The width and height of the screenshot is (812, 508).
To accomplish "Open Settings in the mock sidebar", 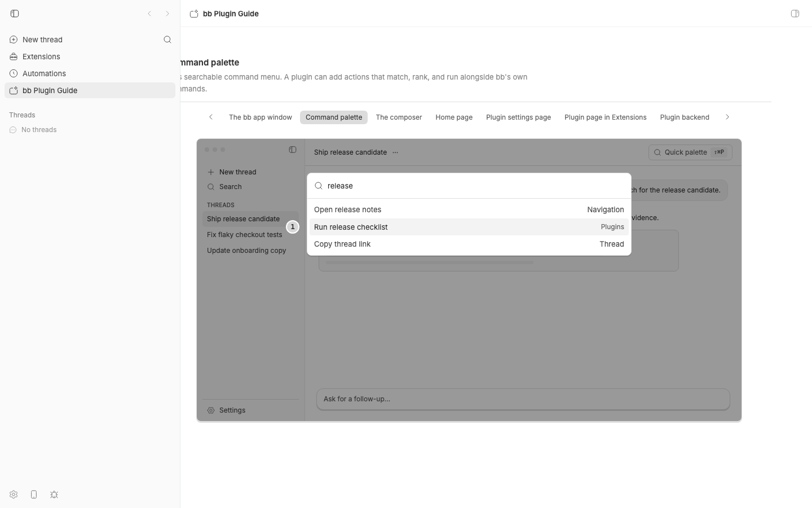I will [x=250, y=410].
